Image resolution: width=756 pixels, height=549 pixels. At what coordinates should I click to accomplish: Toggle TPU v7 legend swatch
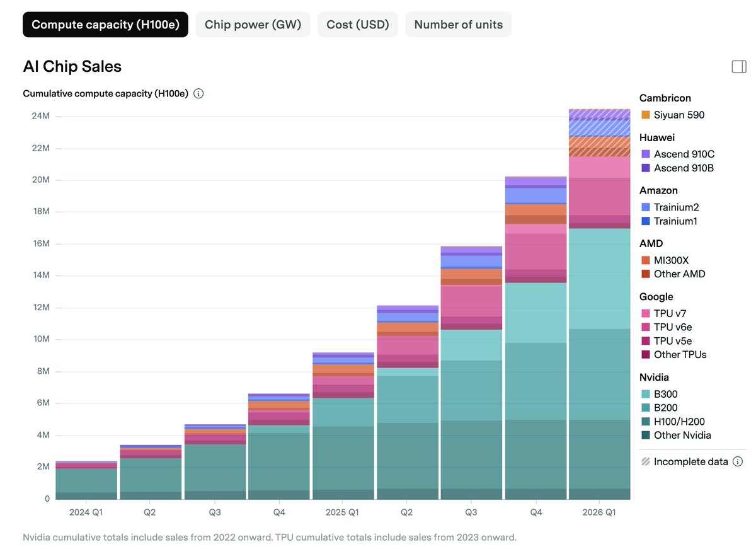point(645,313)
